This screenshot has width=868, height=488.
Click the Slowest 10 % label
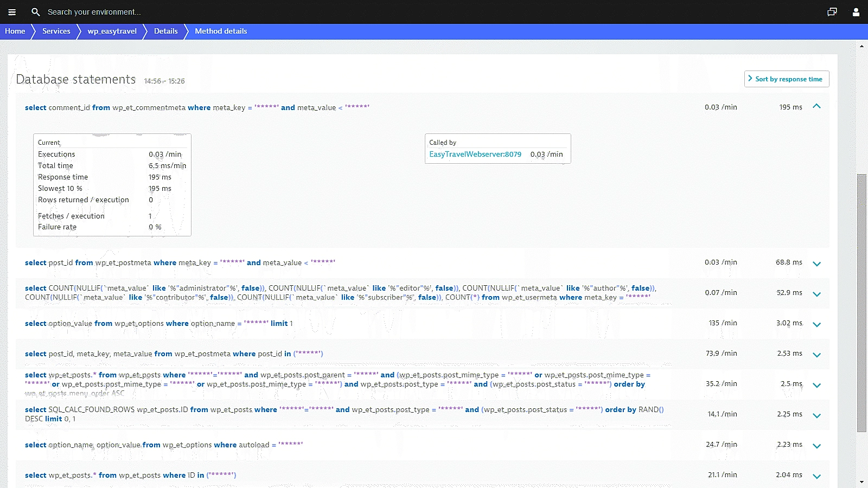(60, 189)
